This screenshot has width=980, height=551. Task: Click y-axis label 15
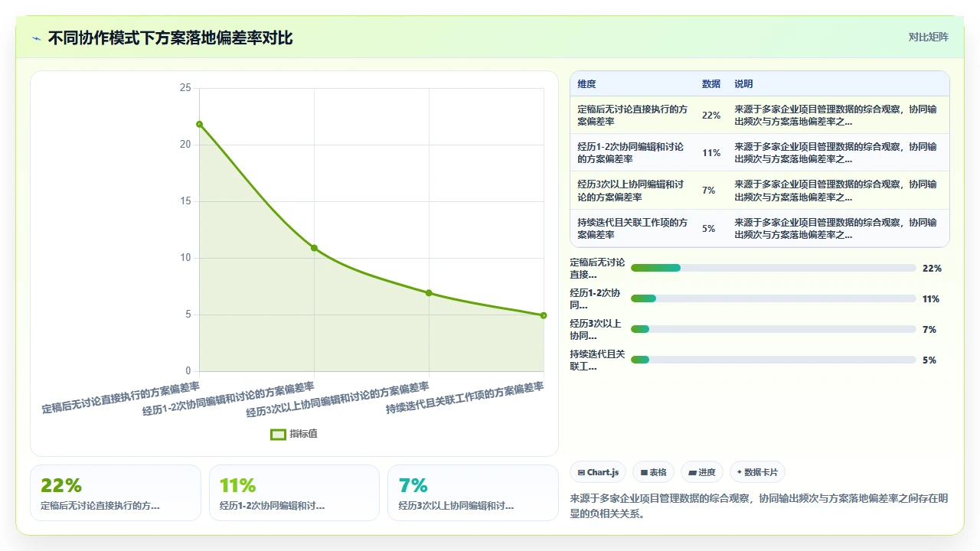(x=185, y=201)
